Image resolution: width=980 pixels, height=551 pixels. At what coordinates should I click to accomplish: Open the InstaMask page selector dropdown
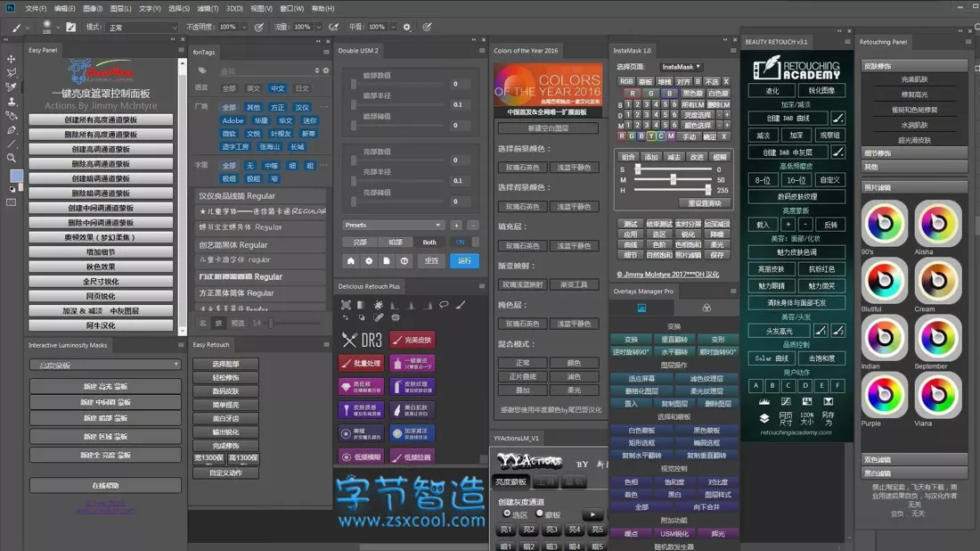point(682,67)
